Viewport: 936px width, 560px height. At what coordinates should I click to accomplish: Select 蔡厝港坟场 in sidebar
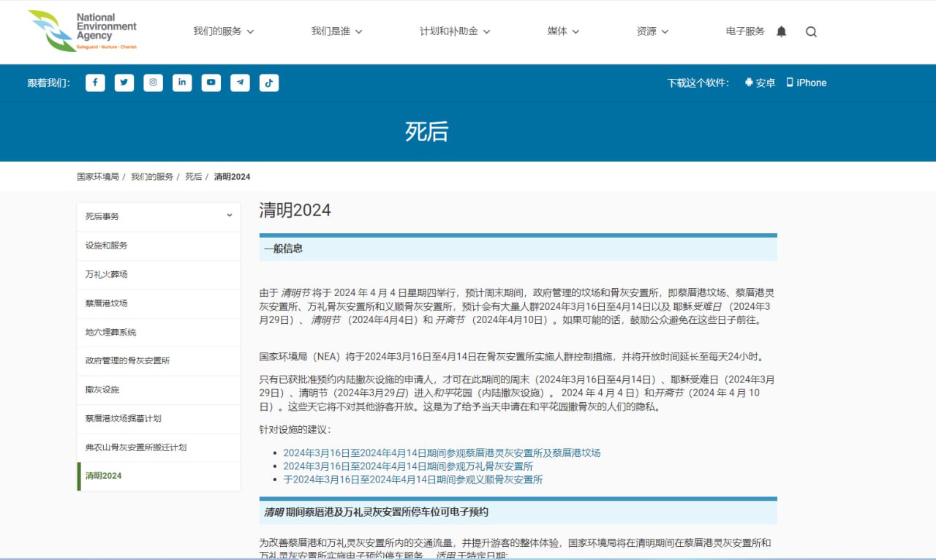[x=159, y=303]
